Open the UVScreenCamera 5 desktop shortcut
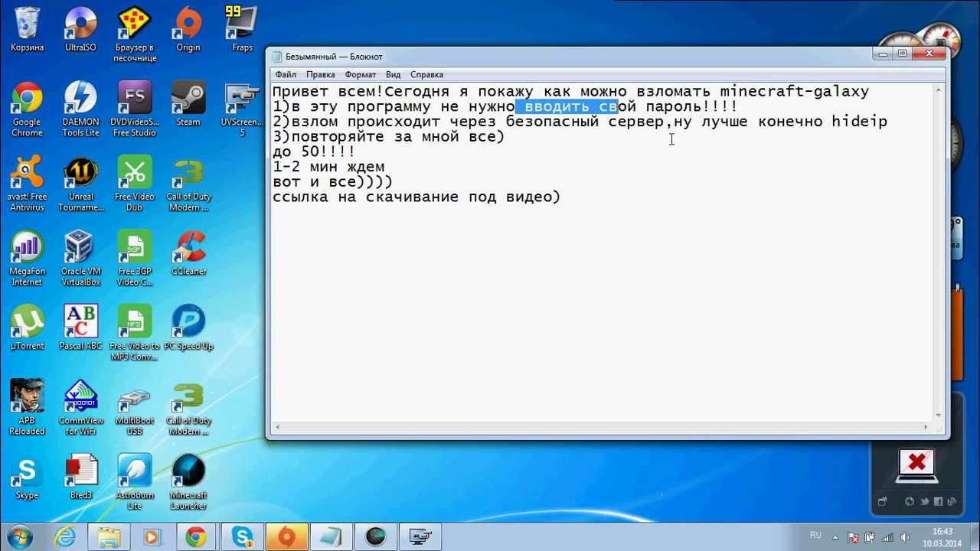This screenshot has height=551, width=980. (x=242, y=109)
